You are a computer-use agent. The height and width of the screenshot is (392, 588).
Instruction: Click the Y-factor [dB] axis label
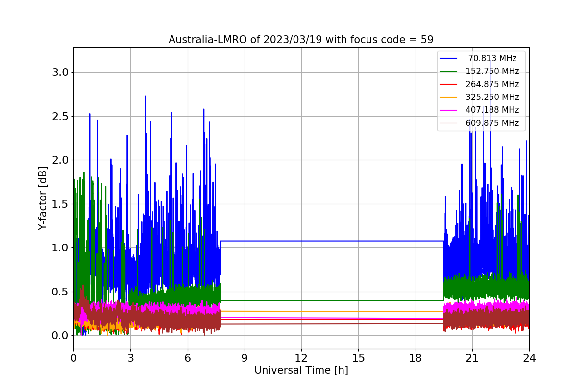point(43,198)
